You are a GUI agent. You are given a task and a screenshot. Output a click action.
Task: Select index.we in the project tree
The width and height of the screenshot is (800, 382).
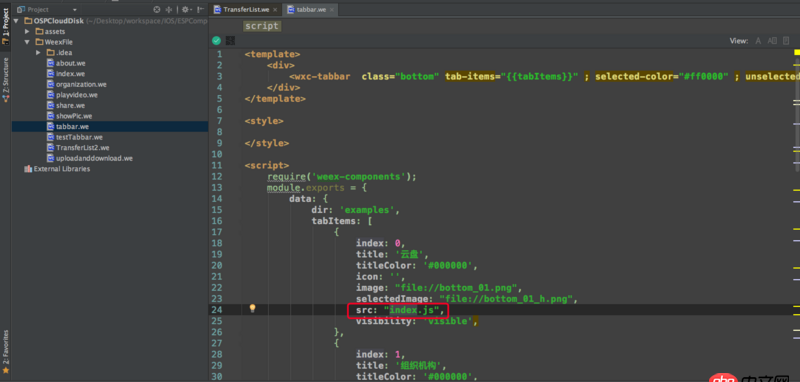[70, 74]
